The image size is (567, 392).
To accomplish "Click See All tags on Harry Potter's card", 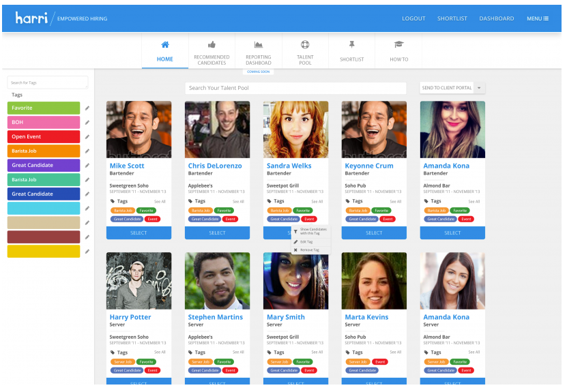I will coord(160,352).
